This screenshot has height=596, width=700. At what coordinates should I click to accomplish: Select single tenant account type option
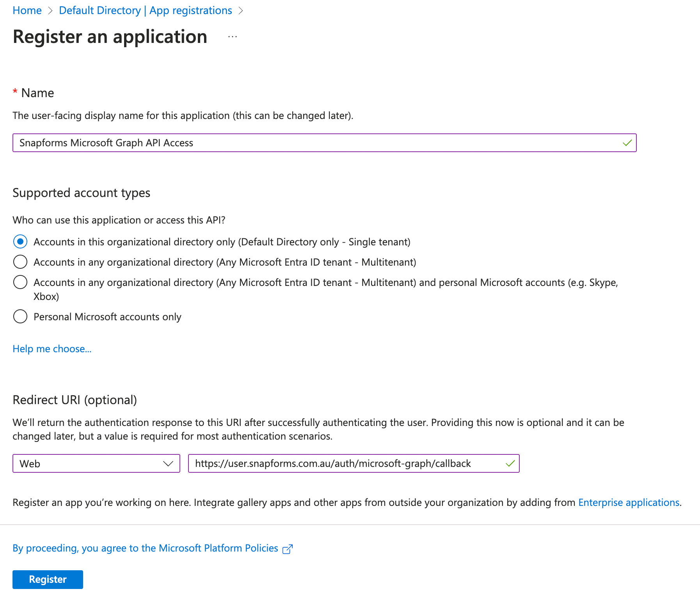click(20, 242)
